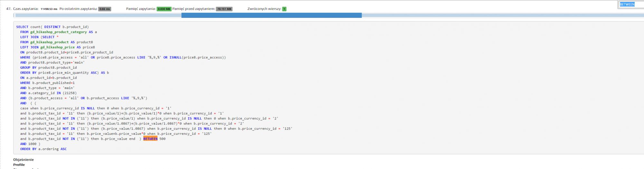The height and width of the screenshot is (169, 644).
Task: Click the table name gd_hikashop_product_category
Action: [x=59, y=32]
